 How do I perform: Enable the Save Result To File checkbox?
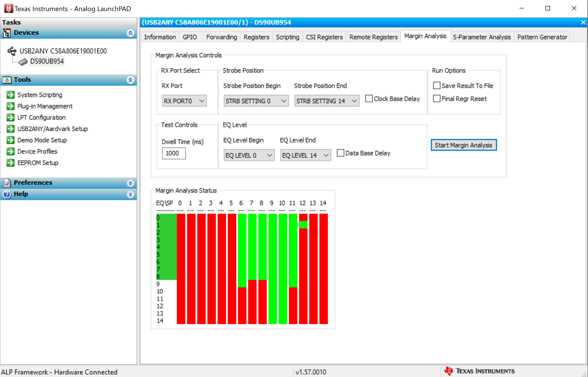point(437,85)
